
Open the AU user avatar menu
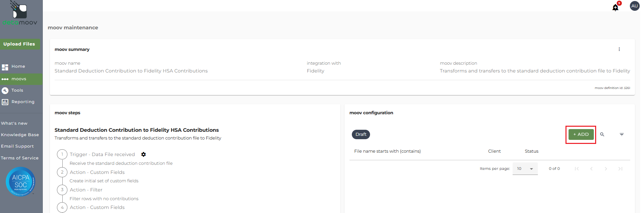(x=635, y=6)
